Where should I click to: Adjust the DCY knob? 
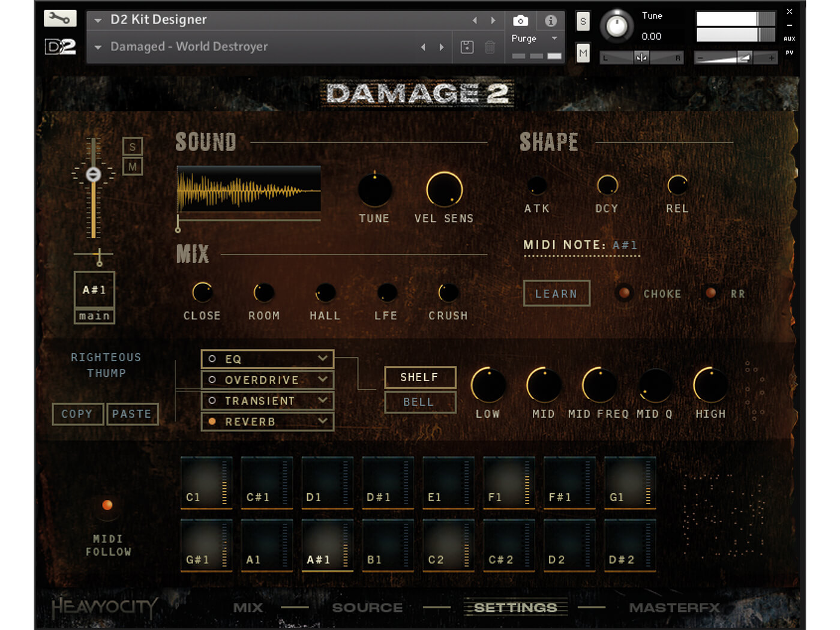pos(607,185)
